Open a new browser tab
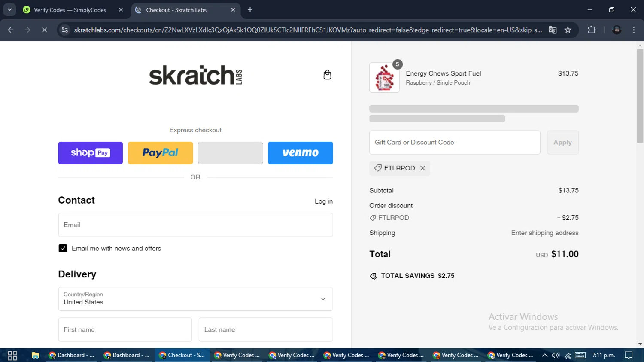Image resolution: width=644 pixels, height=362 pixels. pos(250,9)
